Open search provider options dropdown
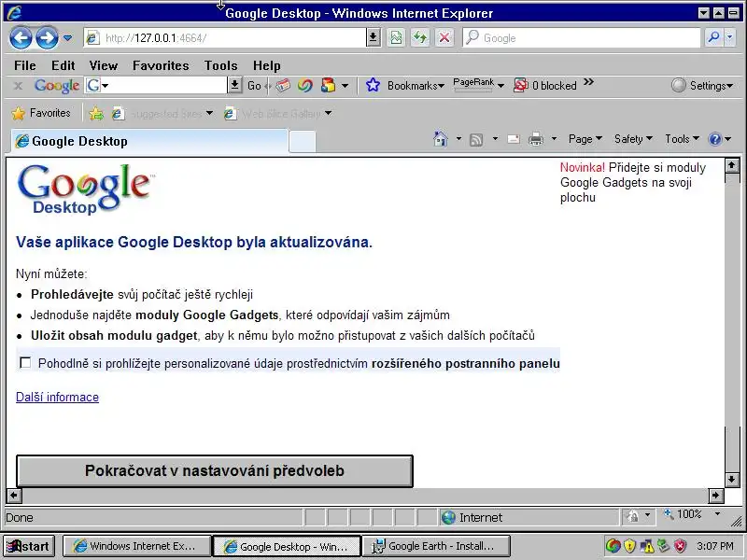 tap(730, 38)
